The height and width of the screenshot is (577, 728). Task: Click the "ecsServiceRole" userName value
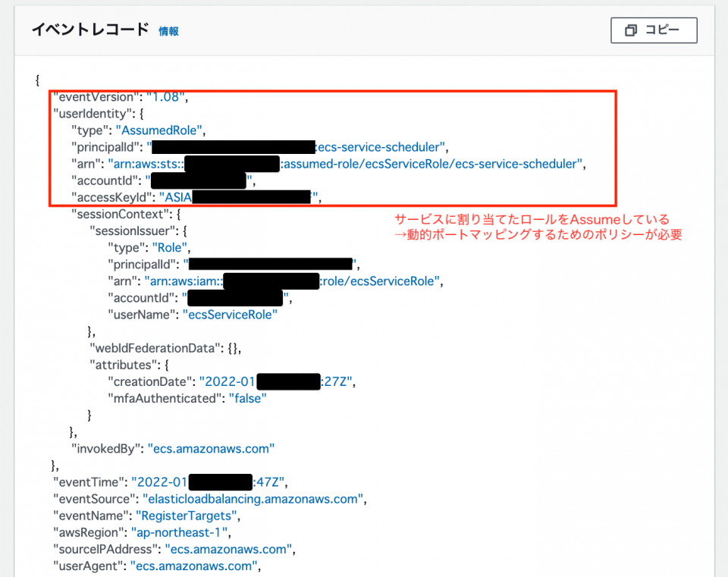[x=231, y=314]
